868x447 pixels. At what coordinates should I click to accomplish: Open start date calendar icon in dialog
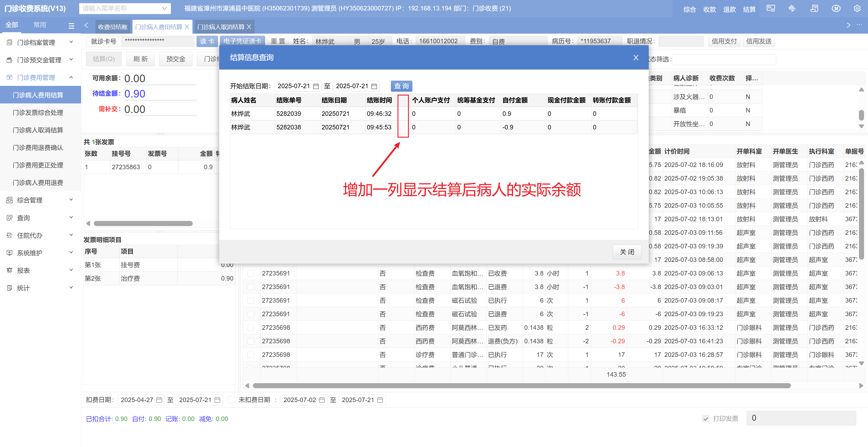316,86
